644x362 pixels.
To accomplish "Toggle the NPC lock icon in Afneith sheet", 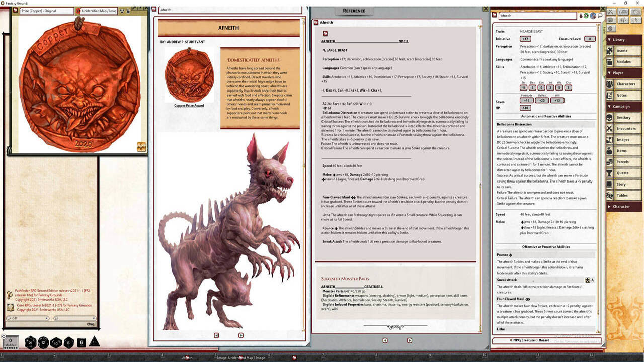I will click(580, 16).
